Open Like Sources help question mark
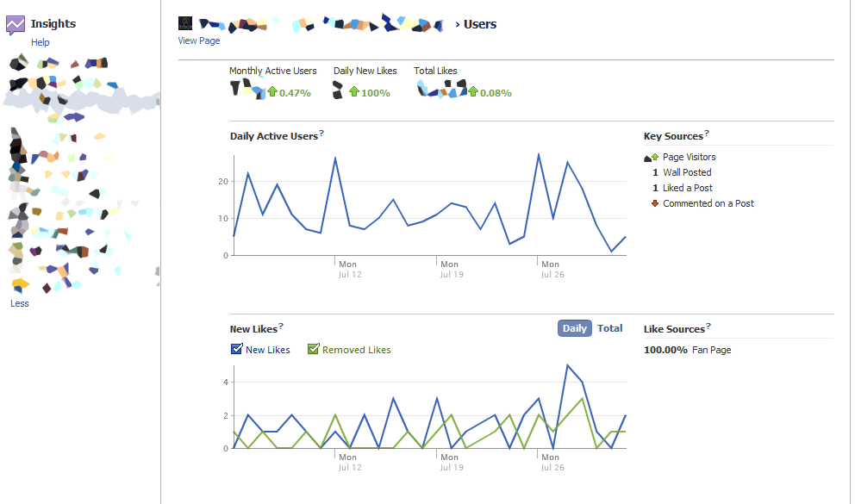 point(708,327)
